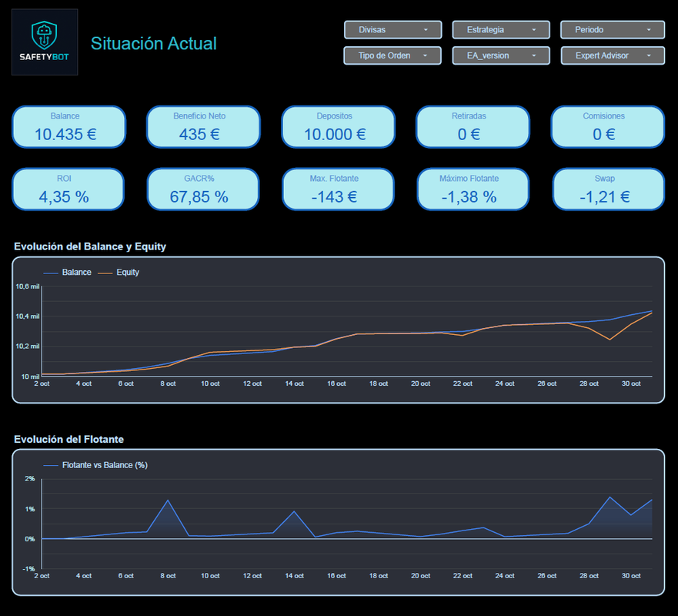Click the Retiradas 0 € scorecard
678x616 pixels.
click(473, 127)
